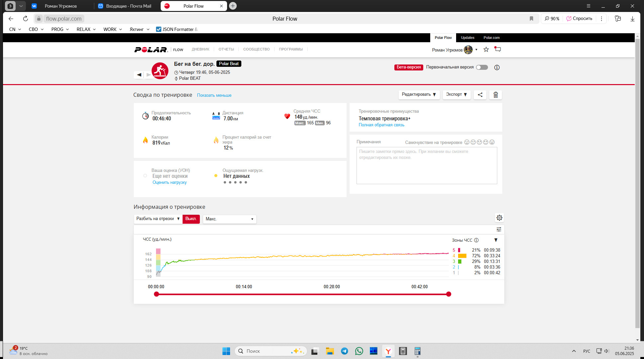644x359 pixels.
Task: Open the ОТЧЕТЫ menu item
Action: 226,50
